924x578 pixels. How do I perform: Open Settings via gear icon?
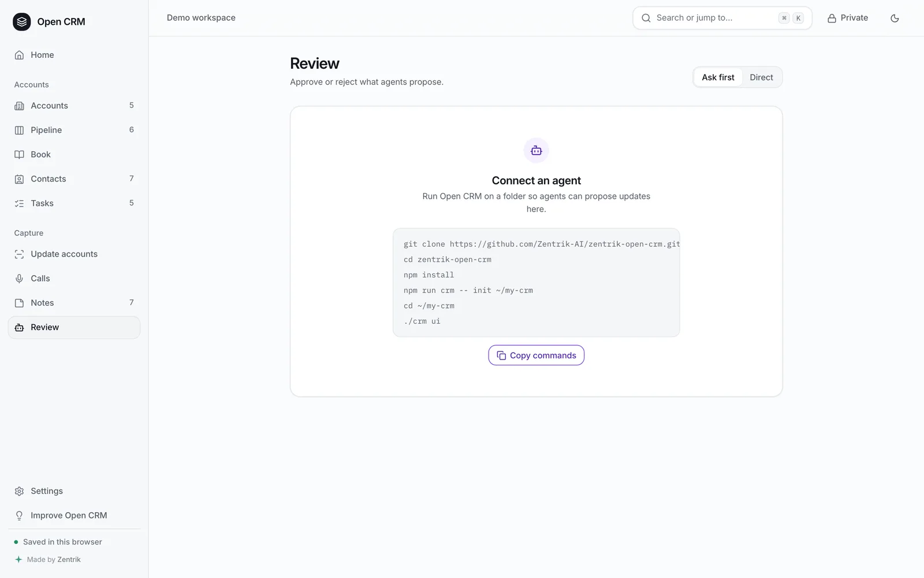(19, 491)
